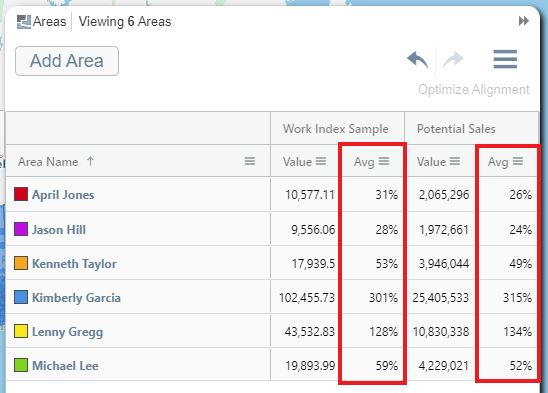
Task: Open Potential Sales Avg column menu
Action: point(518,161)
